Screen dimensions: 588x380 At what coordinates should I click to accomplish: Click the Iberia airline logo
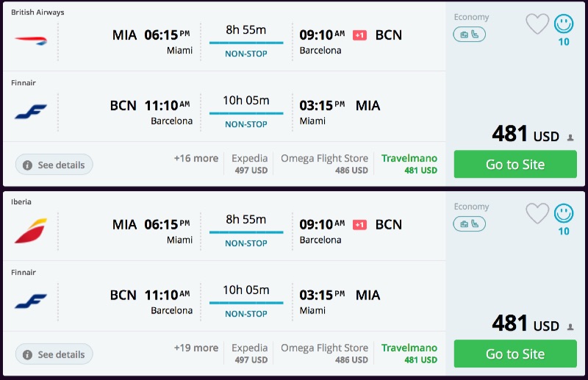click(x=30, y=230)
